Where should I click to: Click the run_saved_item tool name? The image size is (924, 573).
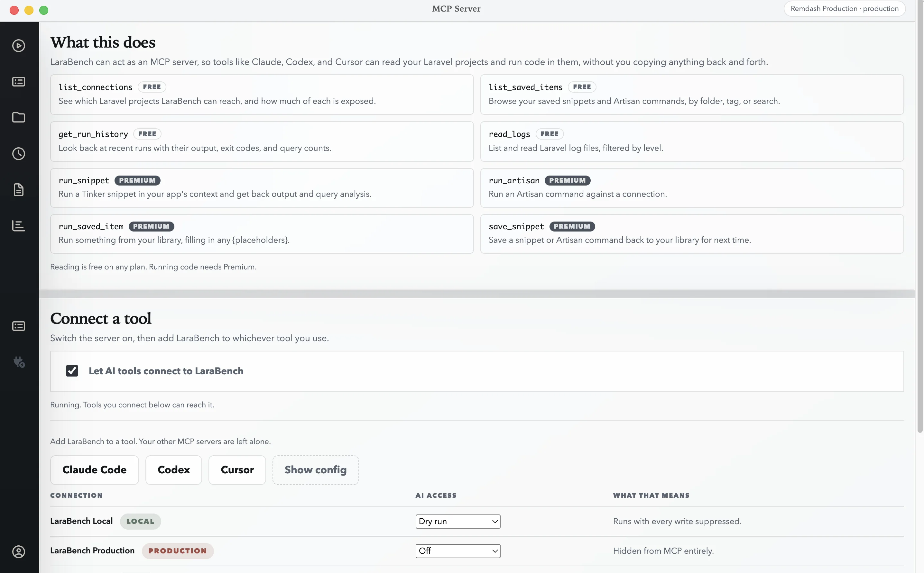tap(91, 226)
